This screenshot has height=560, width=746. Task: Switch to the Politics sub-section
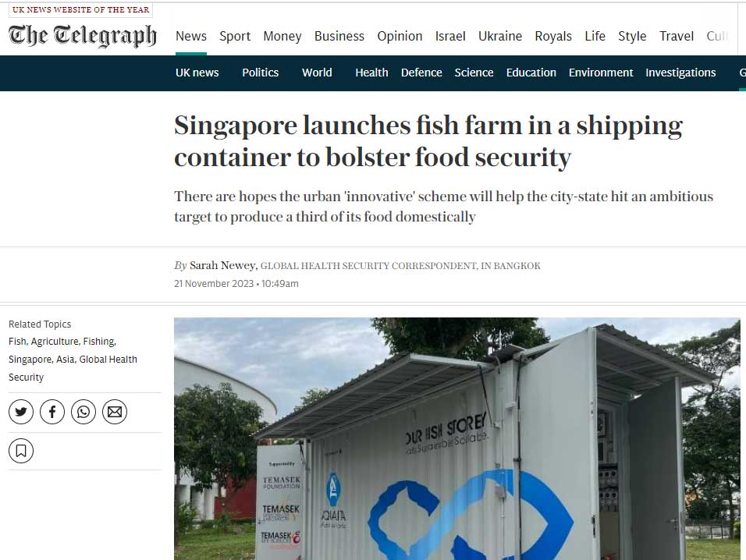click(261, 73)
